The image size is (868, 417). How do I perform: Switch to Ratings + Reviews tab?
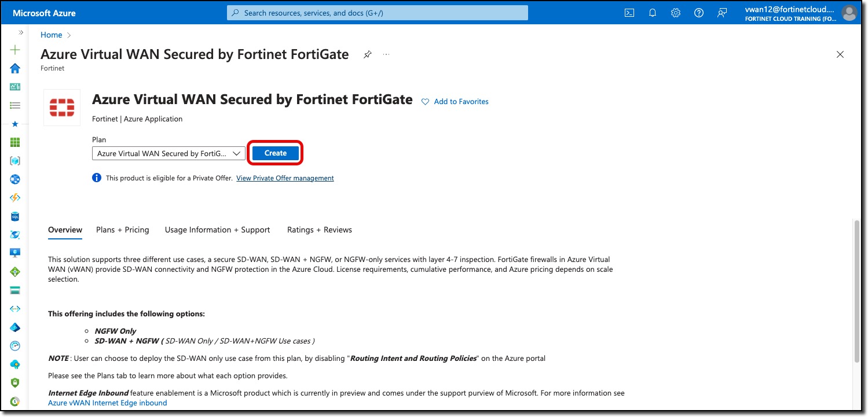click(x=320, y=230)
